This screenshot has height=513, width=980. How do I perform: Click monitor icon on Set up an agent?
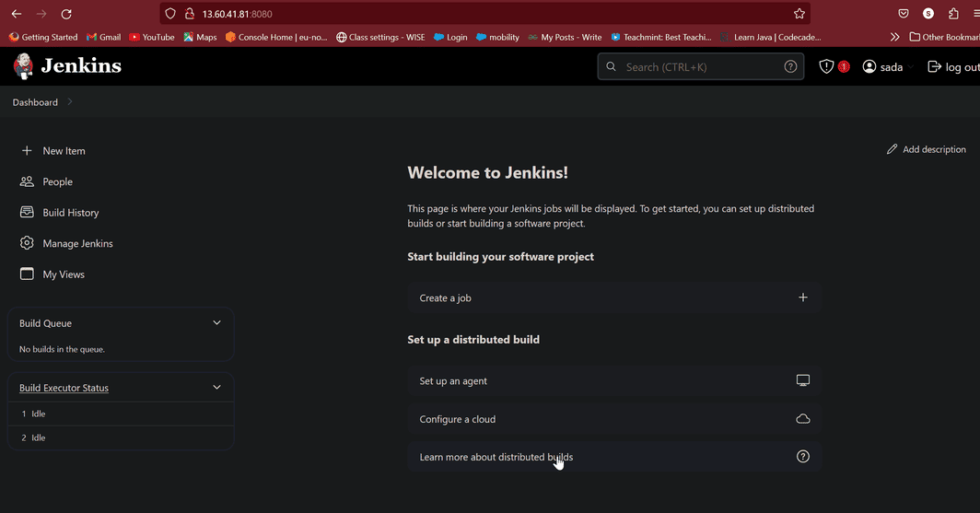803,379
